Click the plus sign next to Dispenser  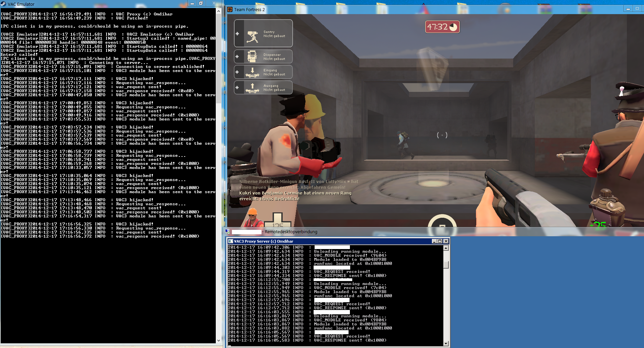point(237,57)
